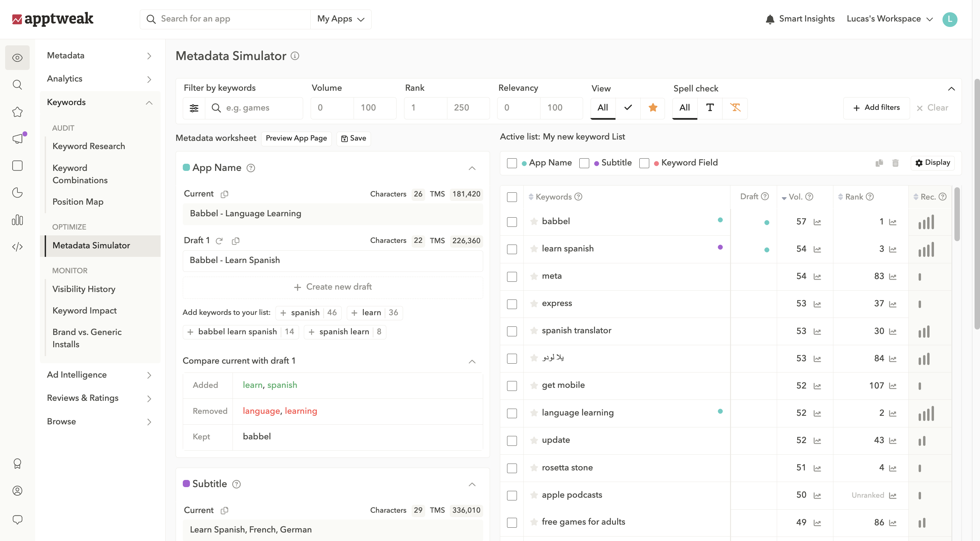Click the Keywords column help icon
This screenshot has height=541, width=980.
pos(578,197)
